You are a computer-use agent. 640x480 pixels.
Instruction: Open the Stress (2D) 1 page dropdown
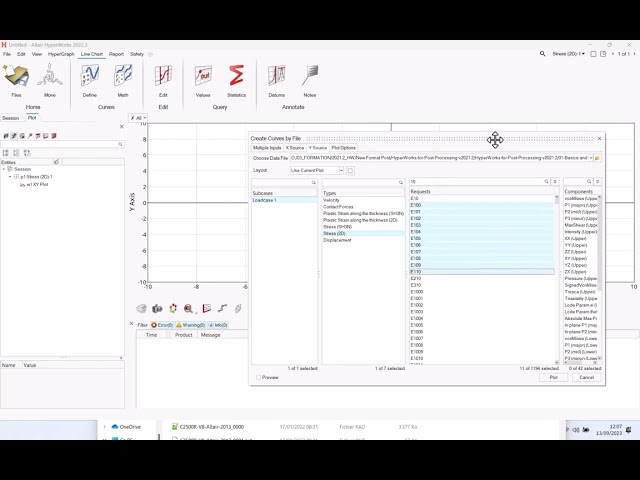(569, 54)
